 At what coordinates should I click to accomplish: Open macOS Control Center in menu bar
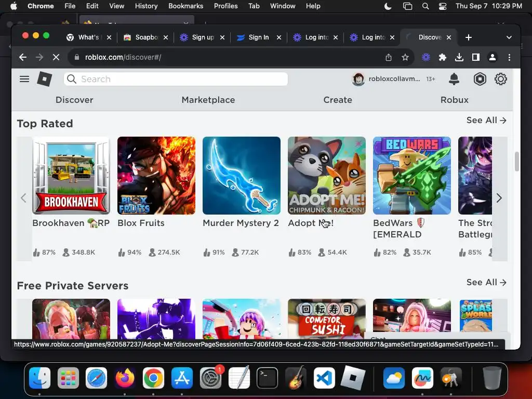(x=443, y=6)
